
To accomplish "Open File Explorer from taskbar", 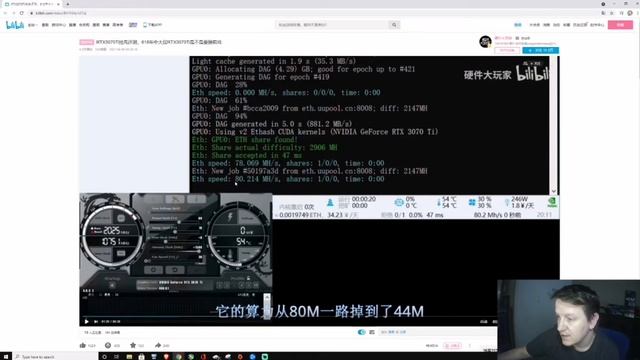I will [129, 356].
